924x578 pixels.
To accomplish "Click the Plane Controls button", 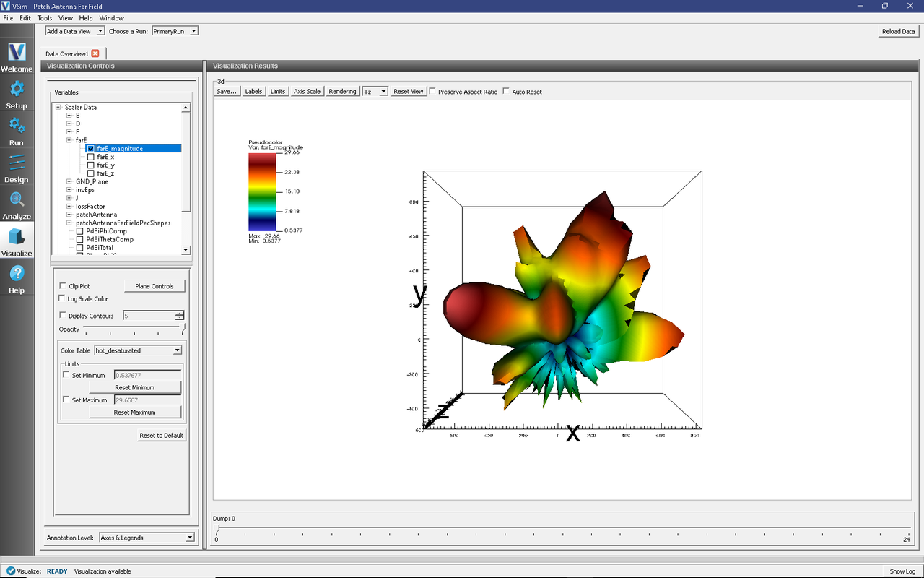I will coord(154,286).
